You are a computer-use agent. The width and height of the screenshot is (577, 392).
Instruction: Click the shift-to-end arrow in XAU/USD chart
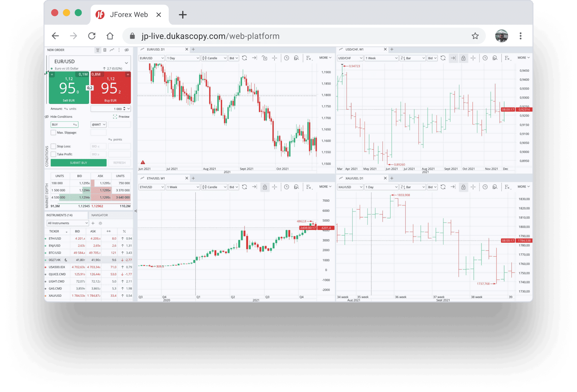453,187
